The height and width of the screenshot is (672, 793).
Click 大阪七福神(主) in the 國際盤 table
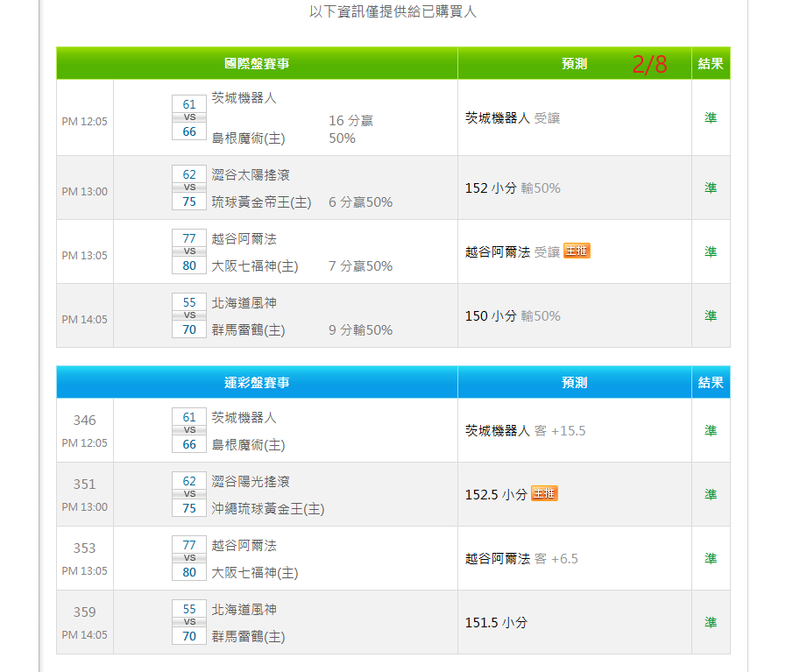[x=254, y=266]
